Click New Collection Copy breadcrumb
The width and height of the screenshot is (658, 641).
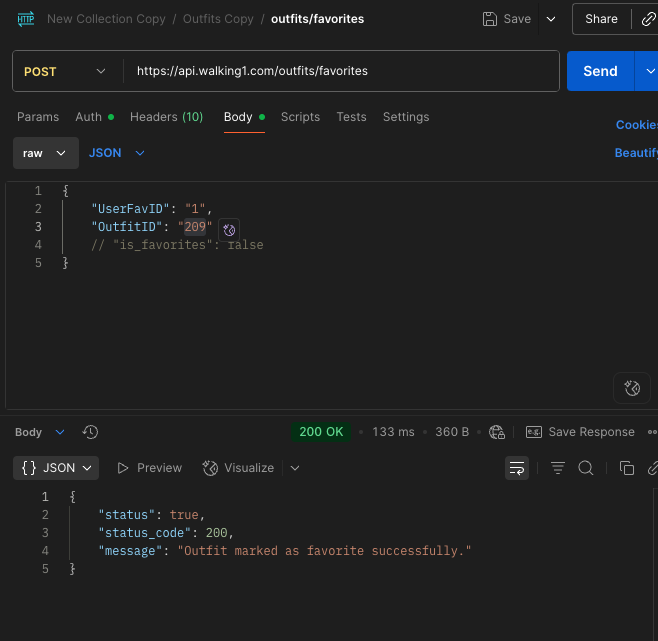pyautogui.click(x=106, y=19)
